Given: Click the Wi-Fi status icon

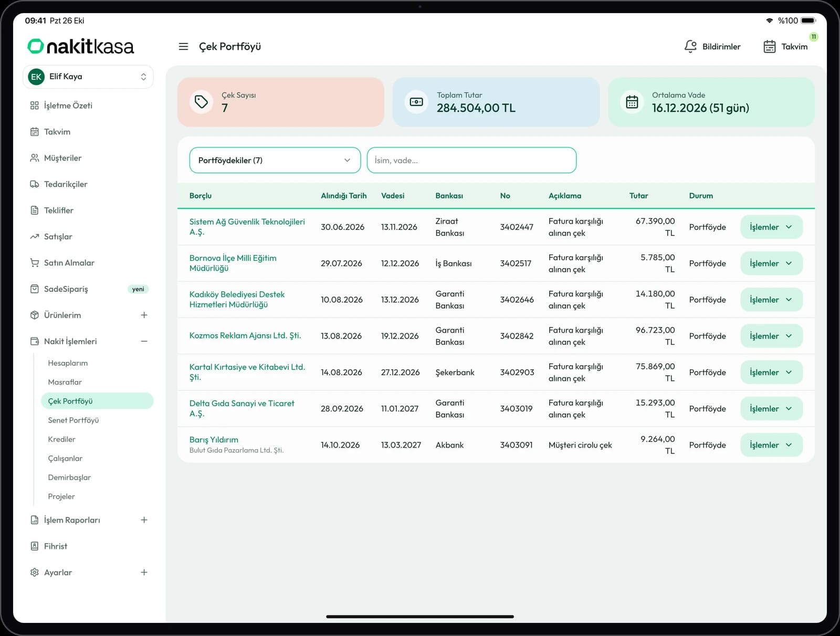Looking at the screenshot, I should coord(770,20).
